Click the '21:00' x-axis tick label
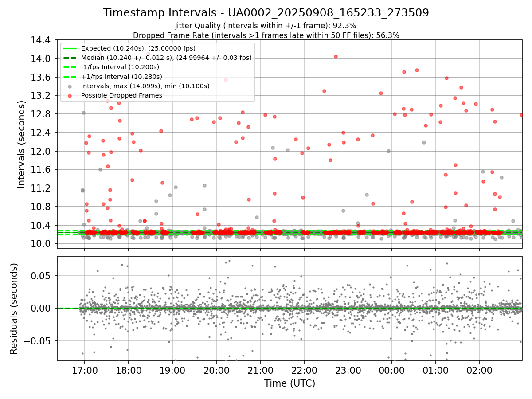 point(260,370)
